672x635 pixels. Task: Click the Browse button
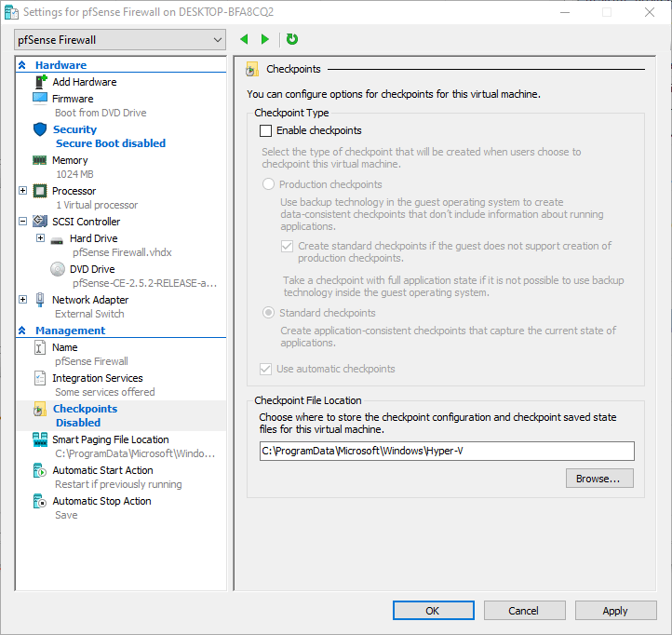point(598,479)
